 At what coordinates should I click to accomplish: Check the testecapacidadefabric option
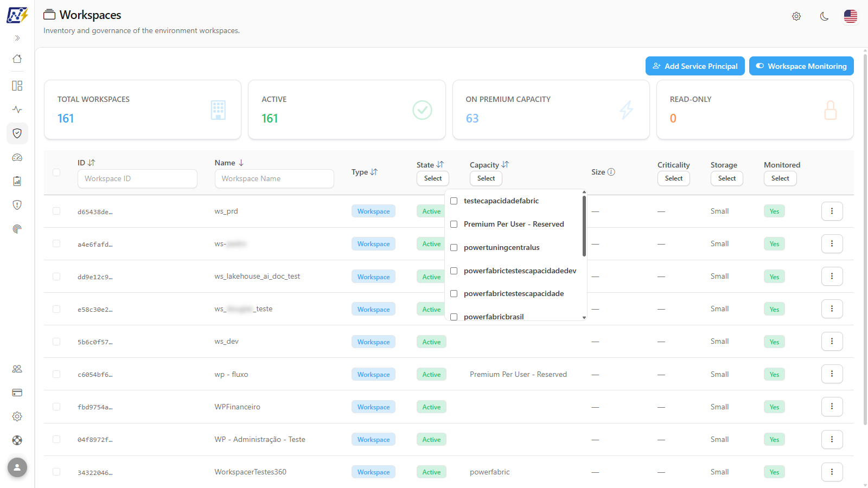click(x=454, y=201)
